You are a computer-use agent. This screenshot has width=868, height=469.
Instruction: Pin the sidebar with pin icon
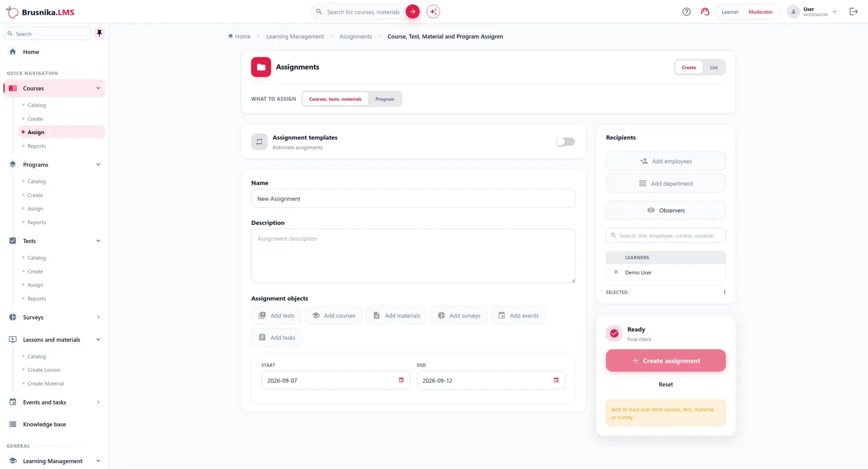pos(99,33)
